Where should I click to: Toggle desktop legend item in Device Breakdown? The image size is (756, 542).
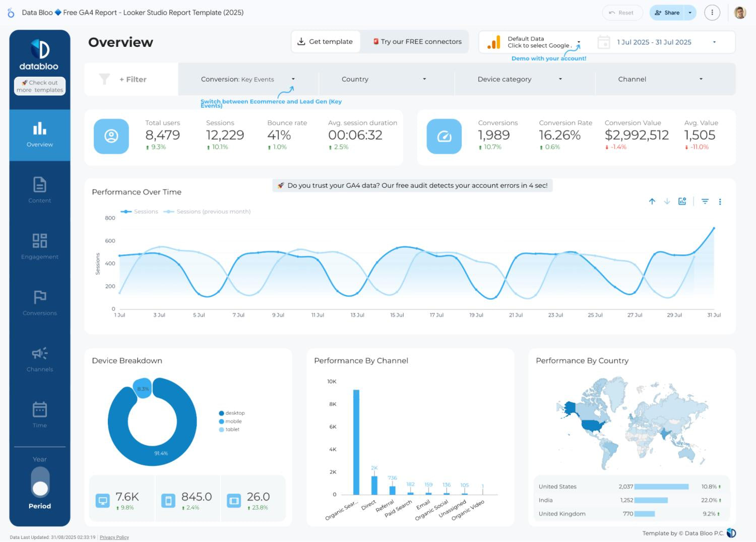tap(234, 413)
